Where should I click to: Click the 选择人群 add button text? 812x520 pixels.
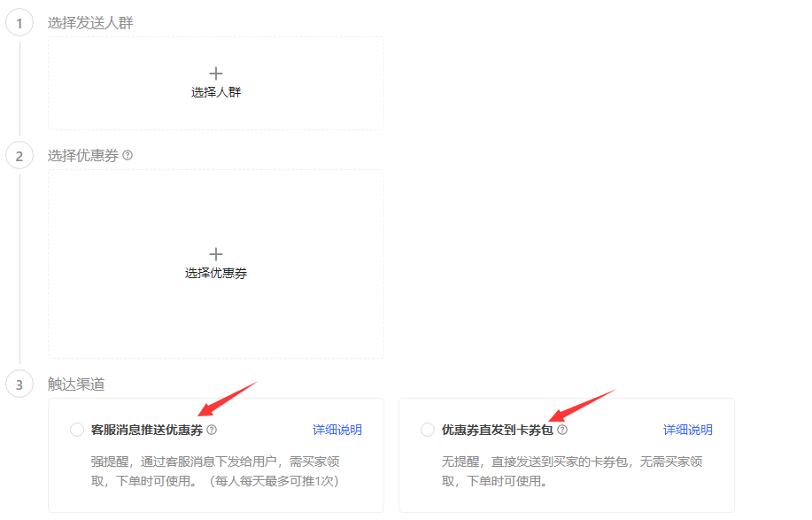pos(216,92)
